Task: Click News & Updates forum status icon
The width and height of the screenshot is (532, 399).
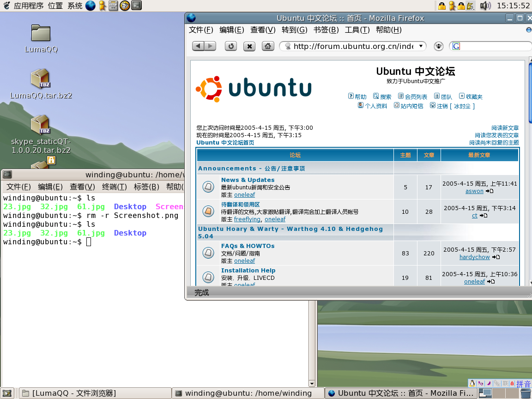Action: coord(208,187)
